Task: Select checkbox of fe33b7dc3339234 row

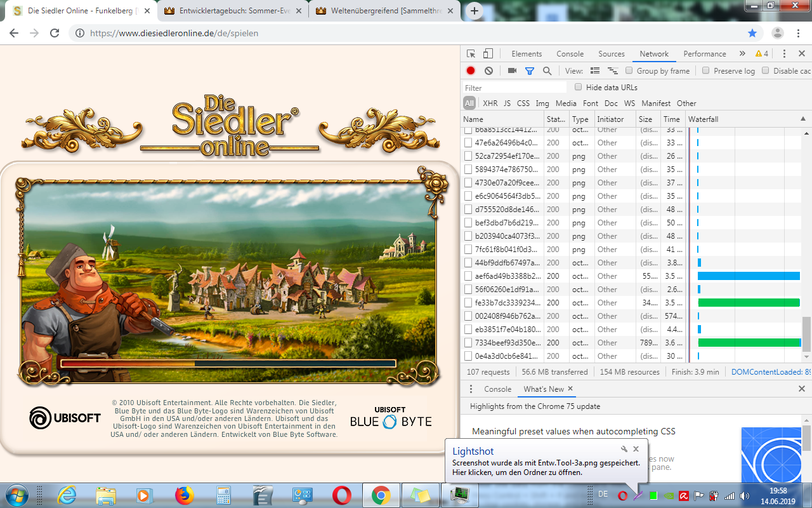Action: [468, 303]
